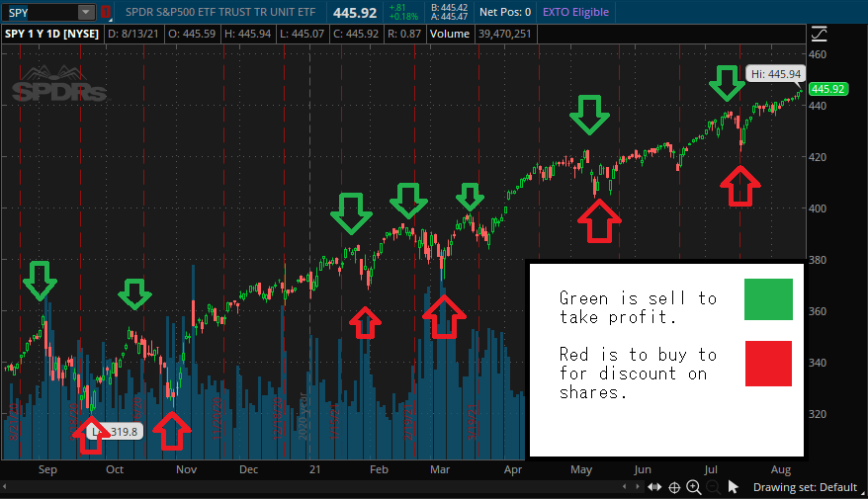This screenshot has width=868, height=499.
Task: Click the low 319.8 price bubble
Action: 116,432
